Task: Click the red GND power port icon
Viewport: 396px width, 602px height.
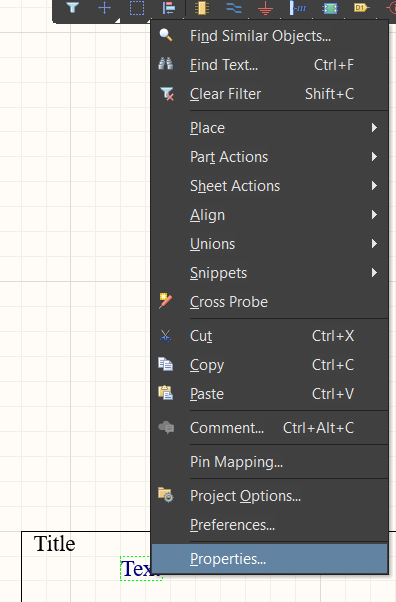Action: [x=265, y=8]
